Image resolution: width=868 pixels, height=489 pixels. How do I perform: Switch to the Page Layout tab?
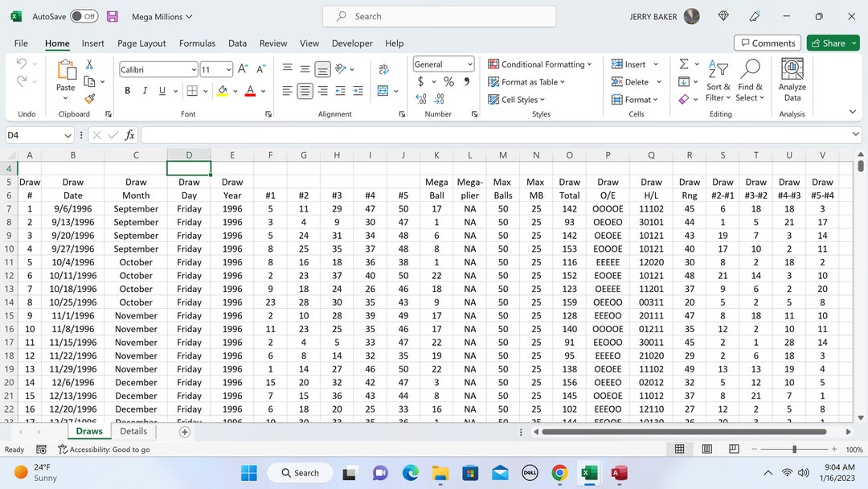tap(141, 43)
